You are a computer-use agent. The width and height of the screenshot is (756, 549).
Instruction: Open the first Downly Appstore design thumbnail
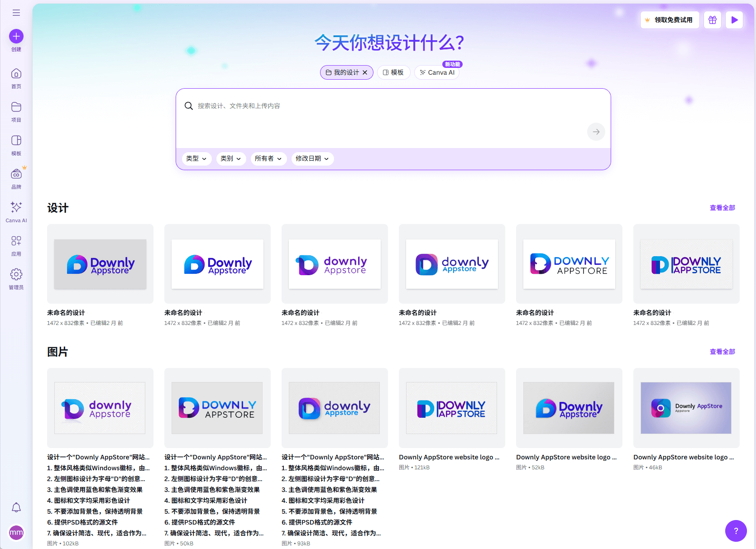point(100,264)
